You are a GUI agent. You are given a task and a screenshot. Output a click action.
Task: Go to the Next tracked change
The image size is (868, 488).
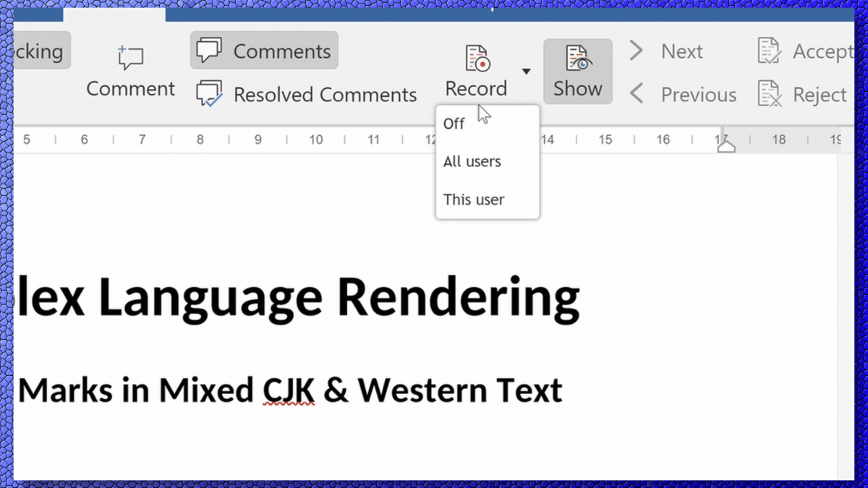point(666,51)
